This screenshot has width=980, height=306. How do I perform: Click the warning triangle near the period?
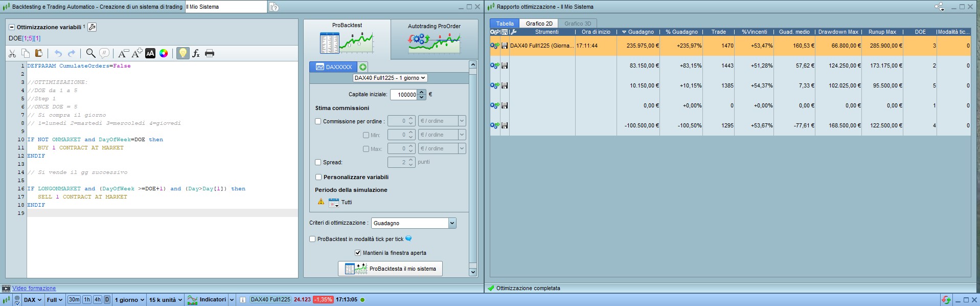(x=321, y=202)
